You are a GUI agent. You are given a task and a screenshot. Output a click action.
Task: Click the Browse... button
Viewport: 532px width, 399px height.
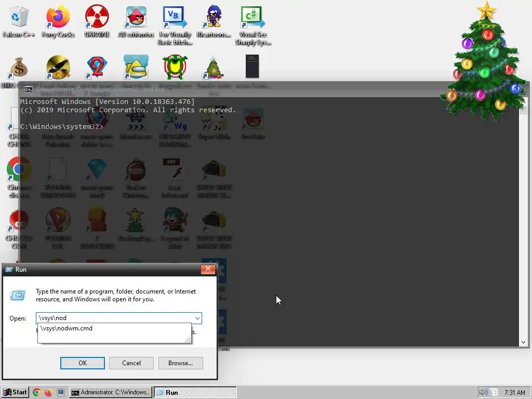tap(180, 363)
